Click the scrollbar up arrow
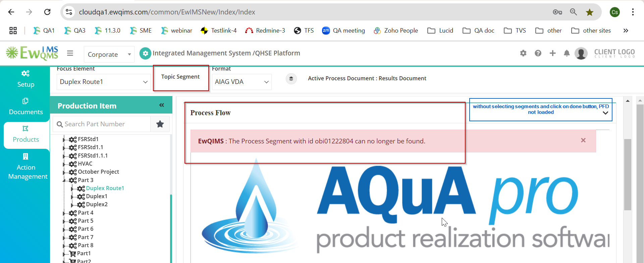 (628, 101)
